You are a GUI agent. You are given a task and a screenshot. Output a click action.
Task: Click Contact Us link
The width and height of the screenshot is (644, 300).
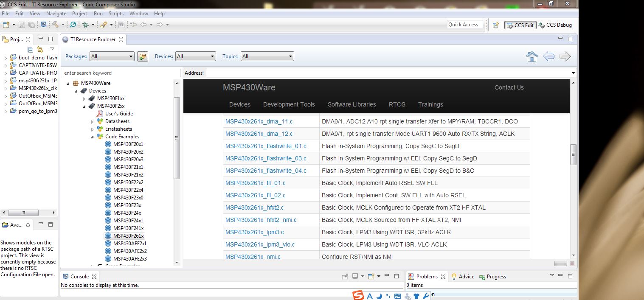coord(509,87)
